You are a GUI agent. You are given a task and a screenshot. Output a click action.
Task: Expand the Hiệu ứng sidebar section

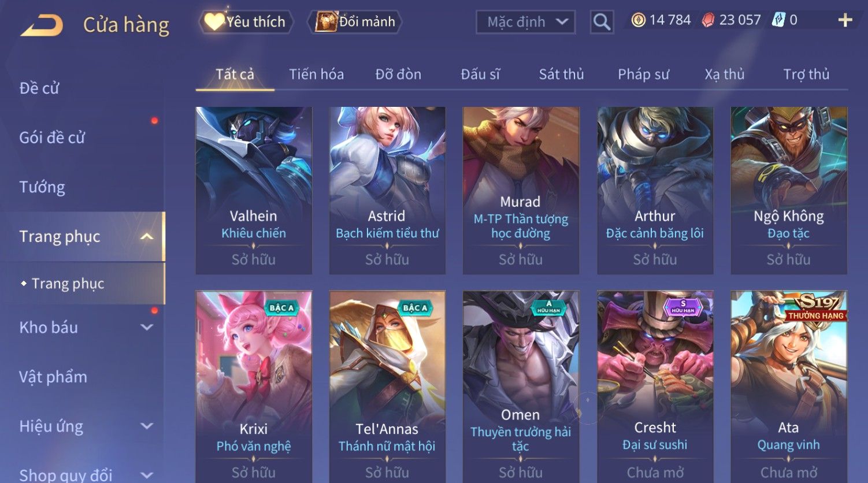tap(147, 426)
